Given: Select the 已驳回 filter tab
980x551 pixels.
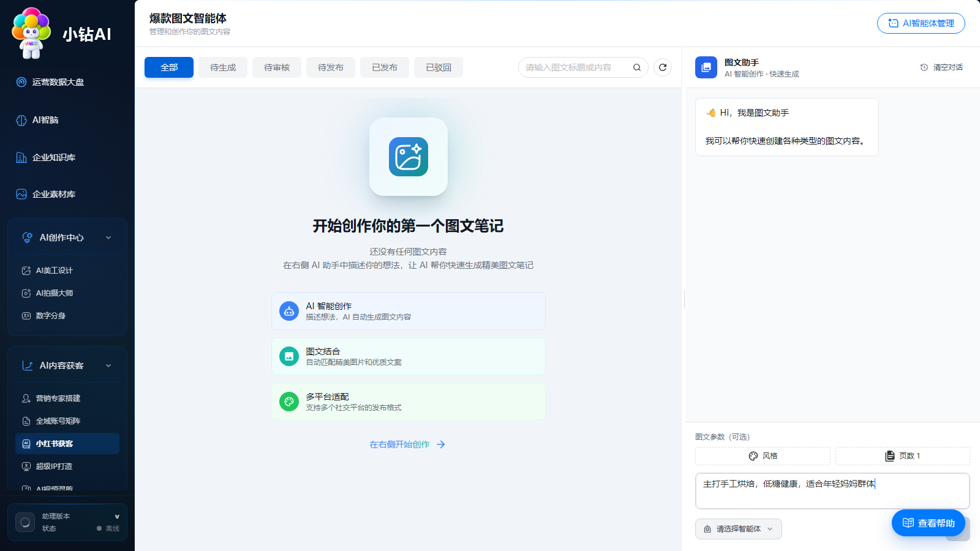Looking at the screenshot, I should [x=439, y=67].
